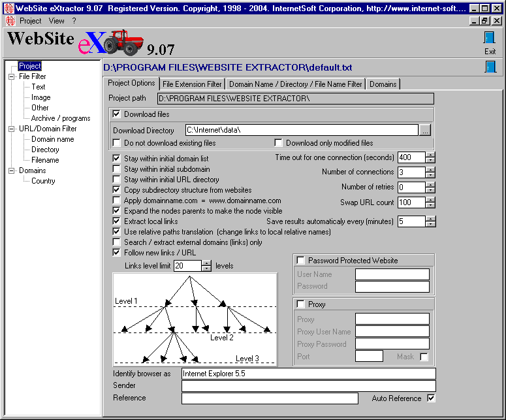
Task: Toggle Use relative paths translation
Action: 116,231
